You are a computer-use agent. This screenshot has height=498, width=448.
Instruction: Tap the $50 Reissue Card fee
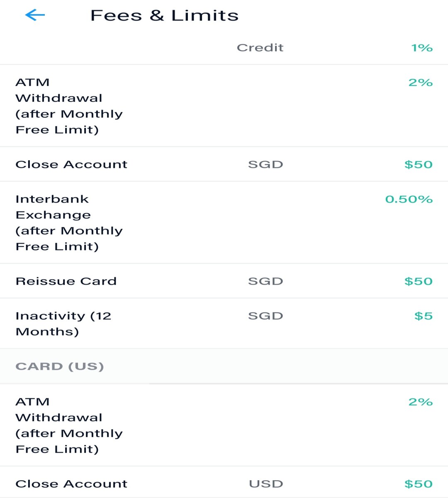[418, 281]
